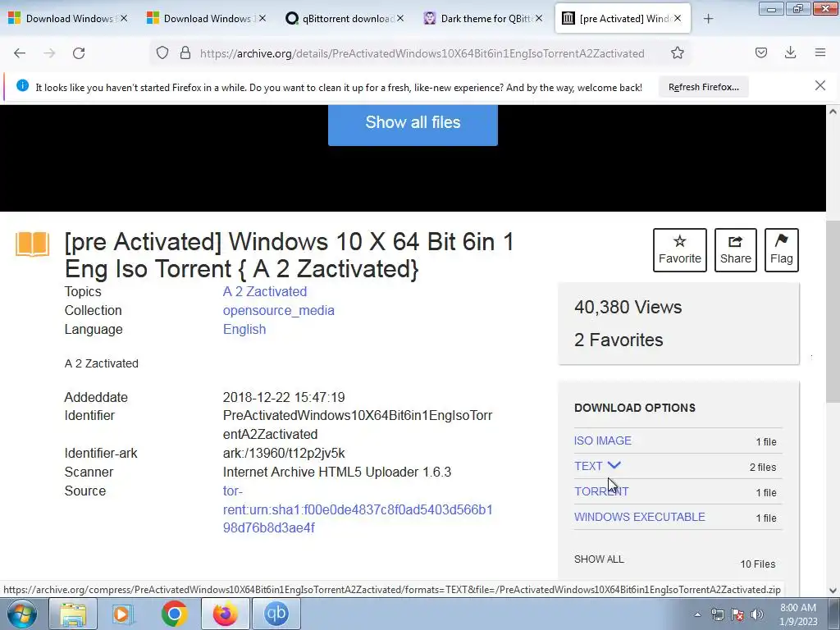Switch to second Download Windows tab
This screenshot has width=840, height=630.
point(206,19)
